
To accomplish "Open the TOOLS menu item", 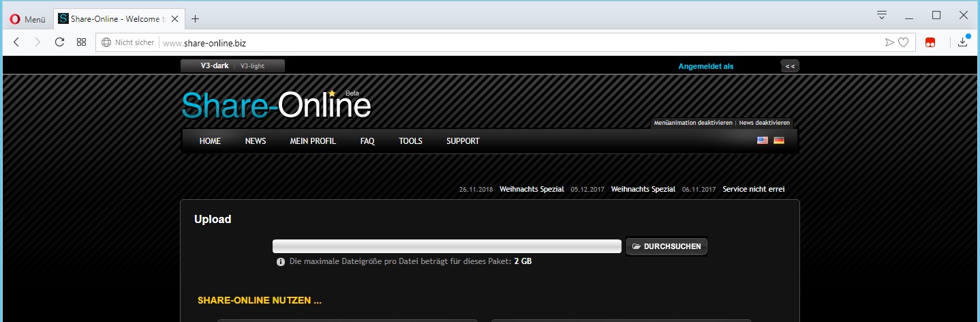I will click(x=410, y=141).
